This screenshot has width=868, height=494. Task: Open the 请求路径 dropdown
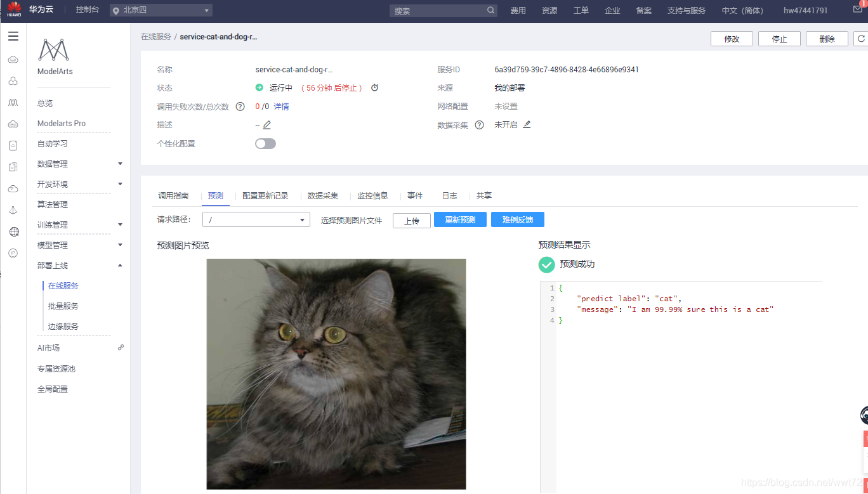point(256,219)
